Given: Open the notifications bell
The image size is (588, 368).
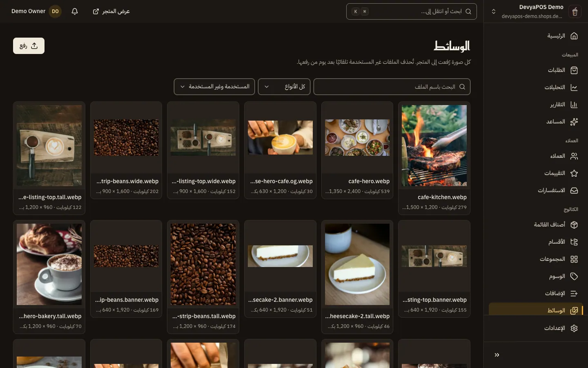Looking at the screenshot, I should coord(75,11).
